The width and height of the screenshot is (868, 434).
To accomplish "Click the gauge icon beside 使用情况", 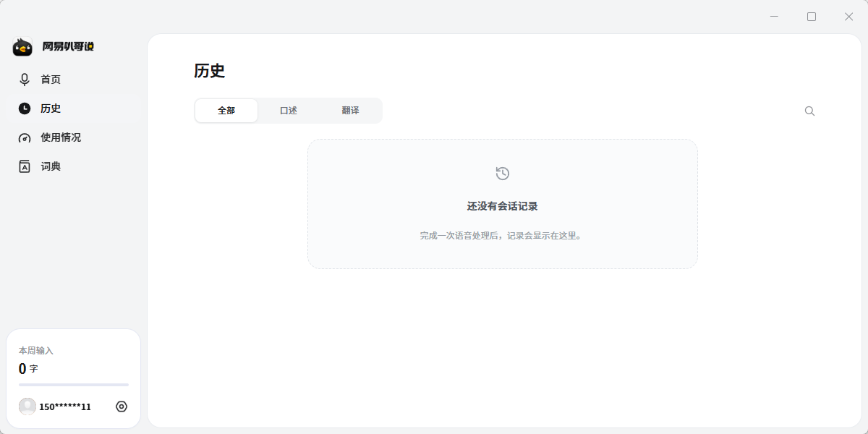I will [x=25, y=137].
